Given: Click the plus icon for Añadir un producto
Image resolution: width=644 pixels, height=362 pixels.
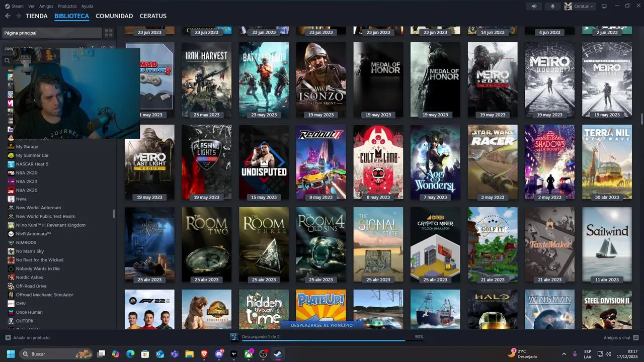Looking at the screenshot, I should click(x=8, y=337).
